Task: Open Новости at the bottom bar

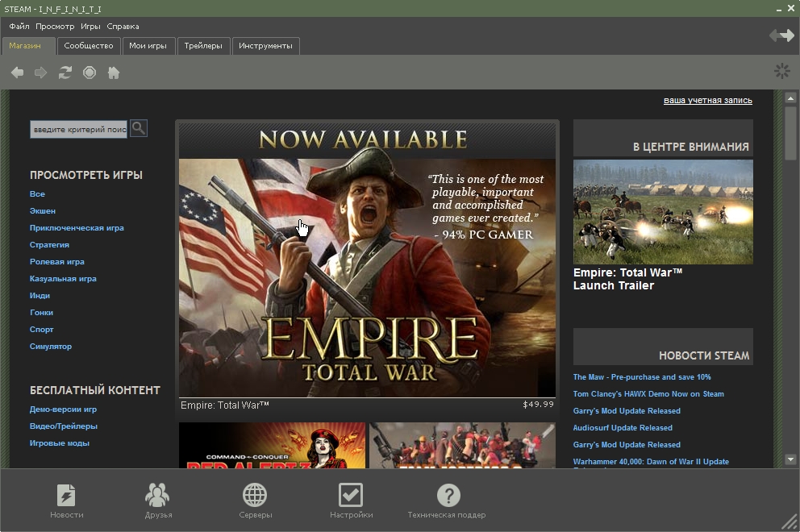Action: (66, 501)
